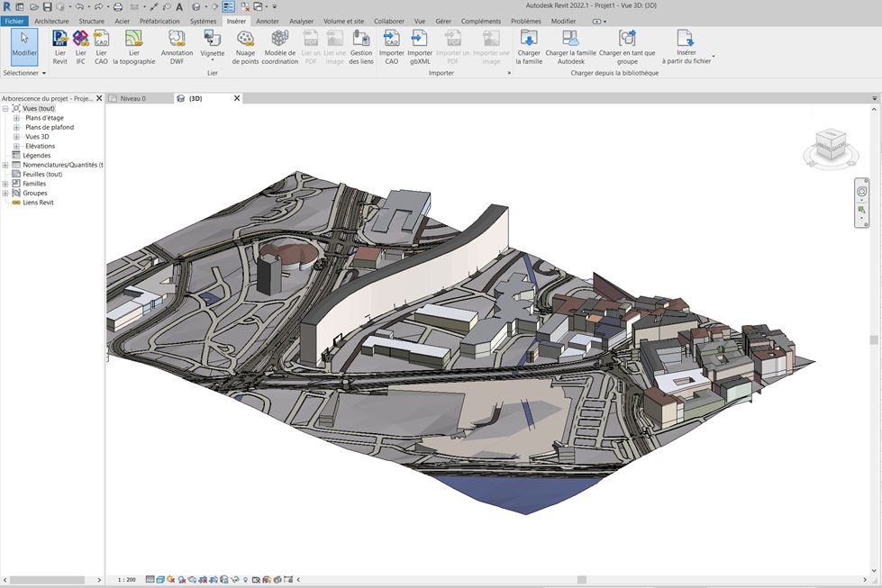This screenshot has width=882, height=588.
Task: Click the Importer CAO icon
Action: tap(392, 39)
